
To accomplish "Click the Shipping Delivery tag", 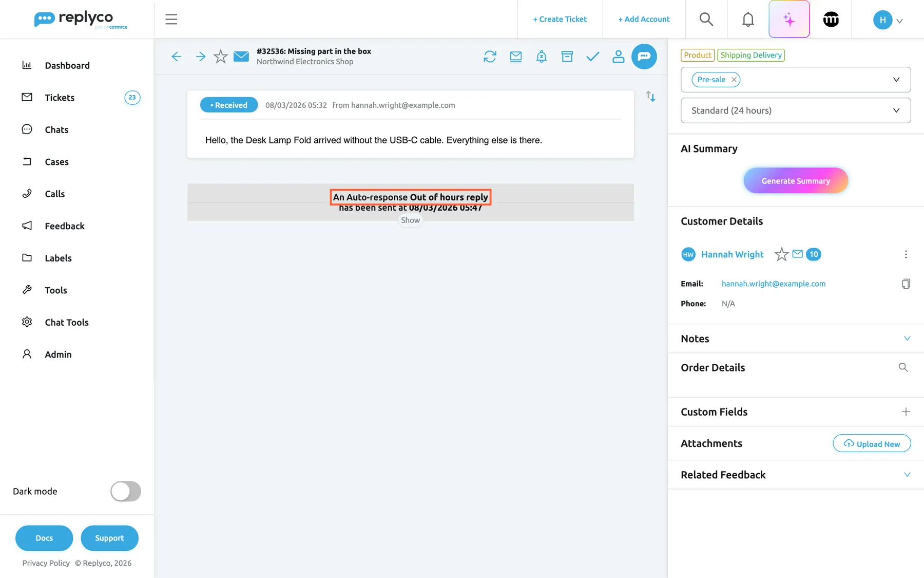I will [751, 55].
